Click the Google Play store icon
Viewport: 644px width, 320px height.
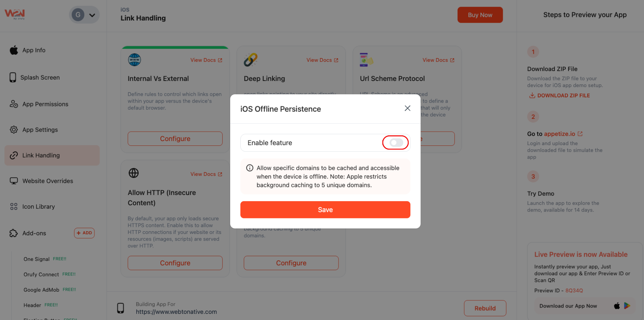pyautogui.click(x=627, y=306)
